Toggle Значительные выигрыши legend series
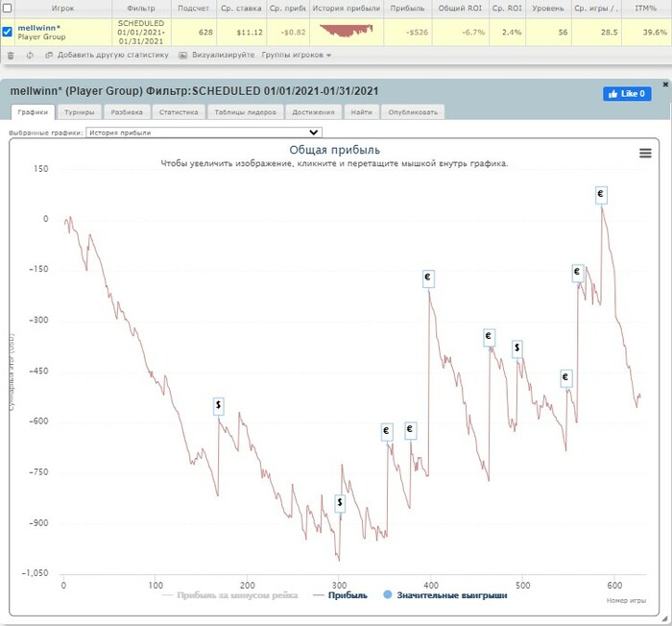This screenshot has width=672, height=626. click(445, 595)
